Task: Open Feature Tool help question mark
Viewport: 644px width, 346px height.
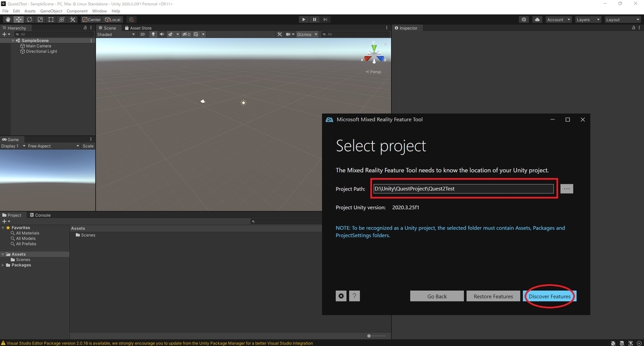Action: tap(354, 296)
